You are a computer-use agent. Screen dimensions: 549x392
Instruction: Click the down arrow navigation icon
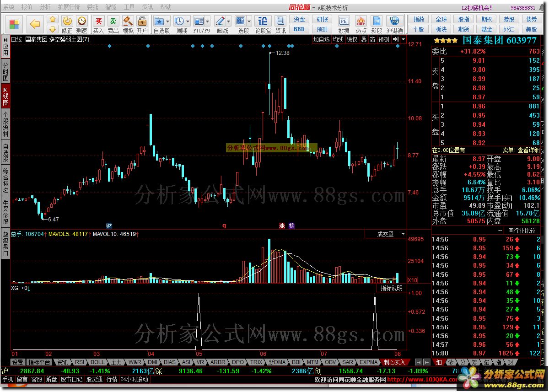[x=53, y=29]
